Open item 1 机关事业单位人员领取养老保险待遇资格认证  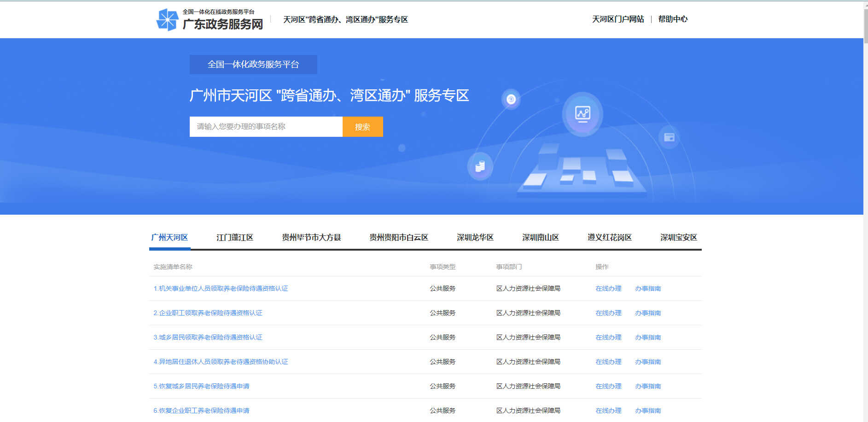[x=221, y=288]
